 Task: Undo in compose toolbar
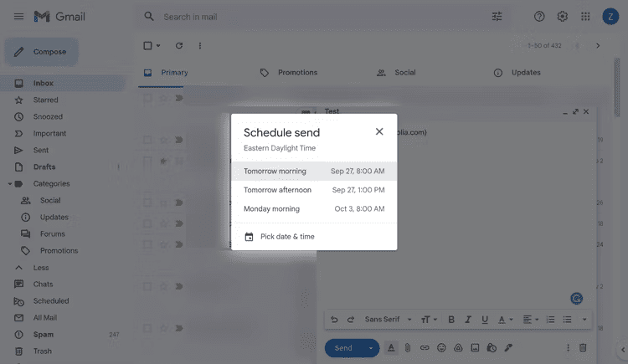point(334,320)
